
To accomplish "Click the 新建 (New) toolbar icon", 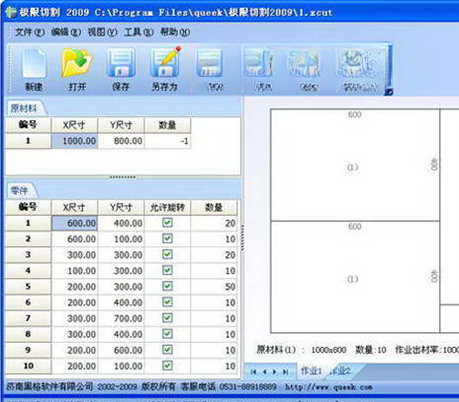I will 34,69.
